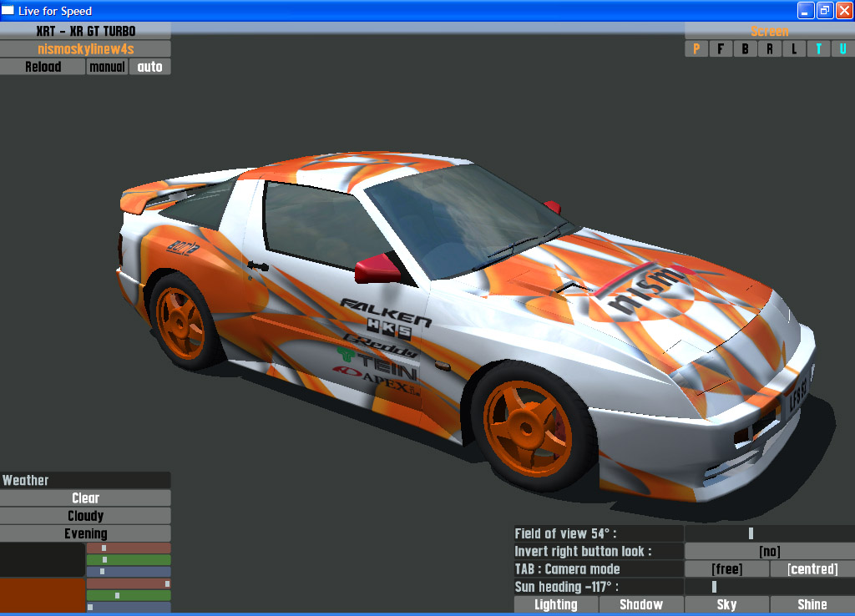Select the nismoskylinew4s skin name
The width and height of the screenshot is (855, 616).
(86, 49)
